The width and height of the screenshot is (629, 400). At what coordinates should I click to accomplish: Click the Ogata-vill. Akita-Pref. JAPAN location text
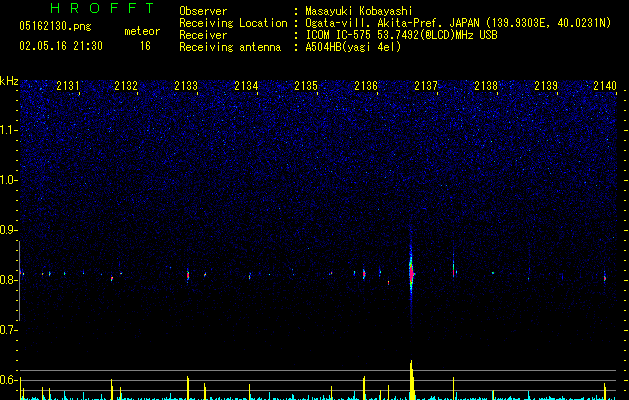click(x=392, y=23)
